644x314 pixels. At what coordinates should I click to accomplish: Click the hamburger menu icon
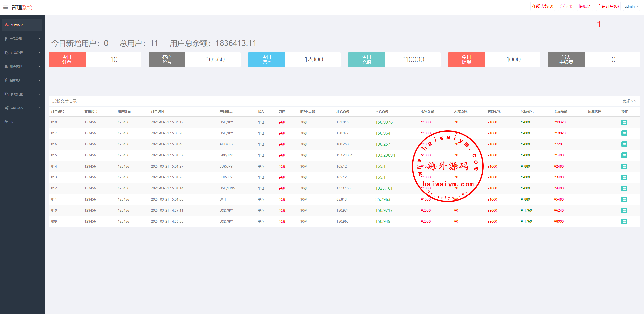pos(5,7)
